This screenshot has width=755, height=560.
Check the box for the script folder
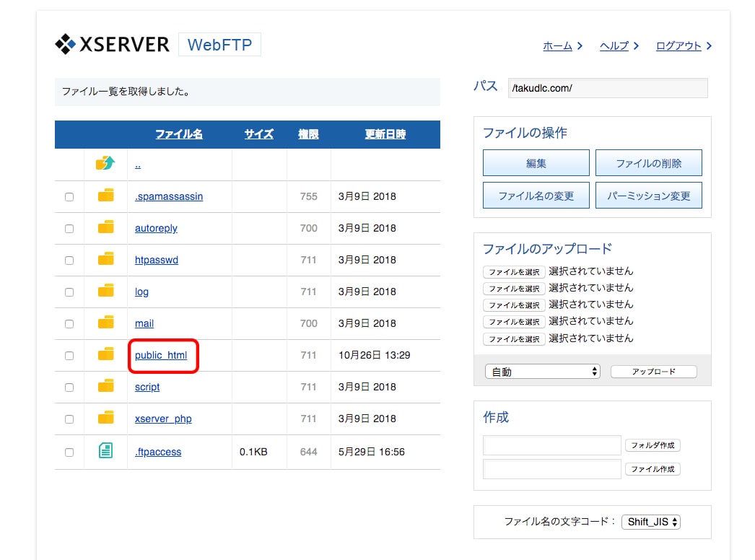click(x=69, y=388)
